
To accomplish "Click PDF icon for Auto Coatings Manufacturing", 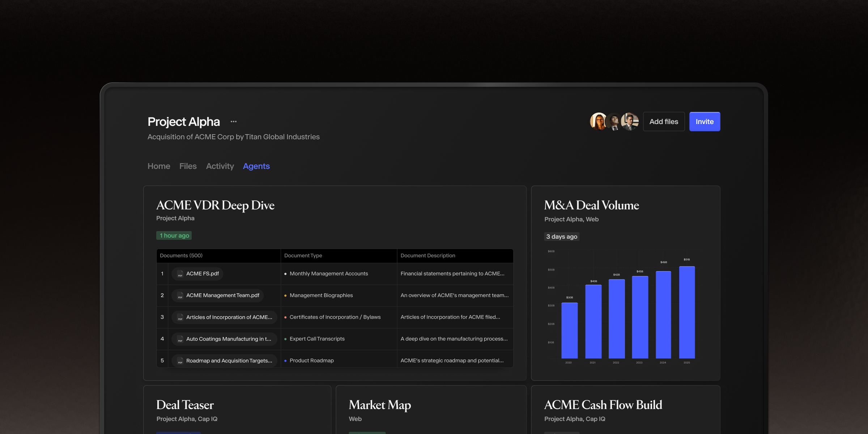I will click(180, 339).
